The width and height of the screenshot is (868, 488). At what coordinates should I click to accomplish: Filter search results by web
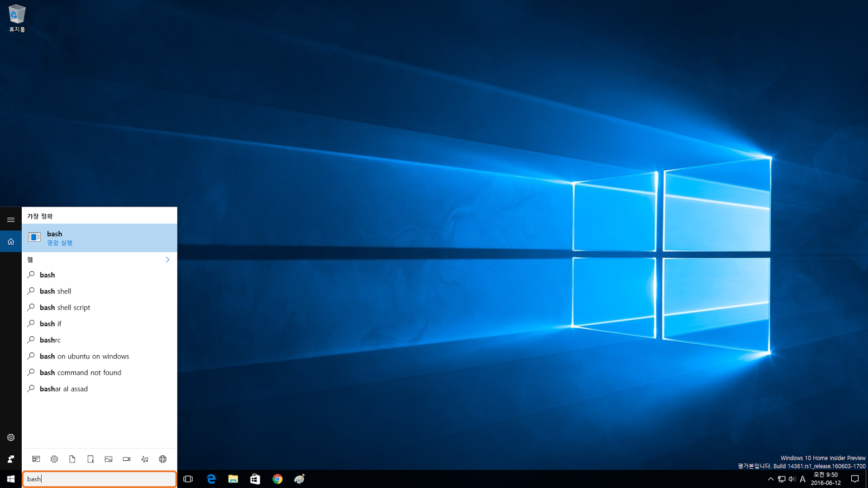click(162, 459)
